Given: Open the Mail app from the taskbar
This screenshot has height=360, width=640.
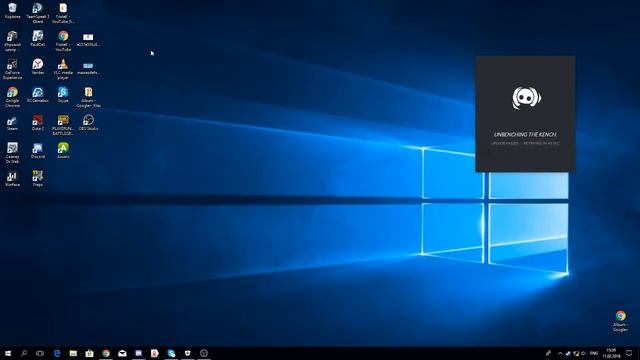Looking at the screenshot, I should coord(122,353).
